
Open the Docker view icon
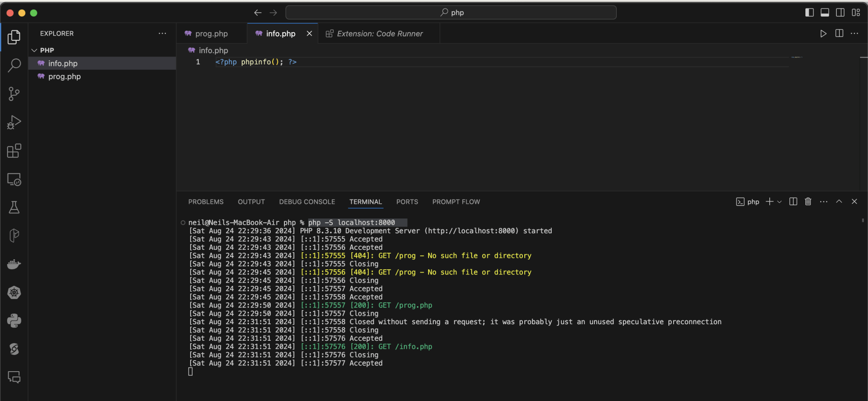point(14,264)
